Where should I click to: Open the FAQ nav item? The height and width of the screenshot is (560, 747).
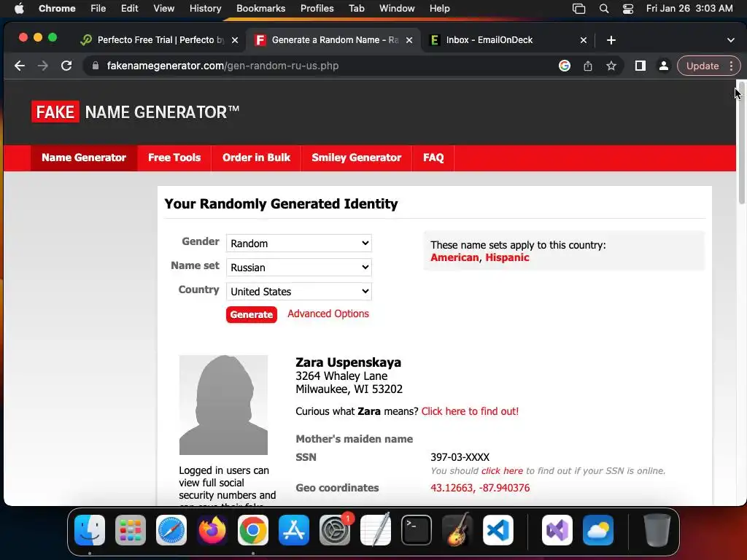coord(433,157)
